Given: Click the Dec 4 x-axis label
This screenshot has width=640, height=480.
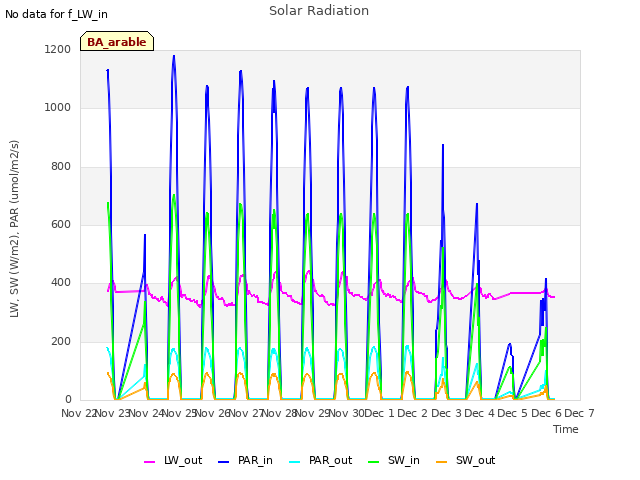Looking at the screenshot, I should coord(479,413).
